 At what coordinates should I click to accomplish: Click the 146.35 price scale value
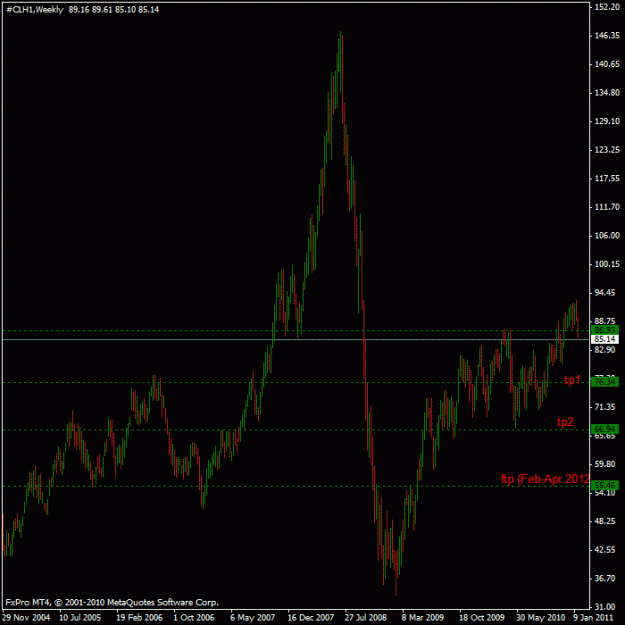click(x=607, y=36)
